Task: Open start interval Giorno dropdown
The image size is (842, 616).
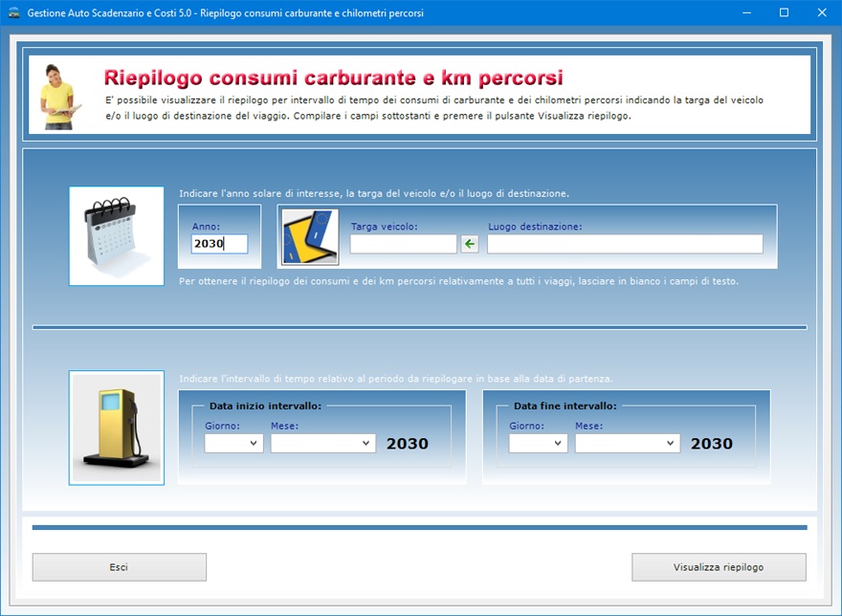Action: (x=233, y=444)
